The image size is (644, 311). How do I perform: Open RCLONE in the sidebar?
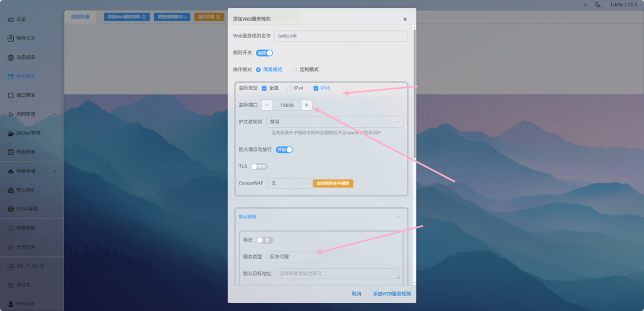24,189
